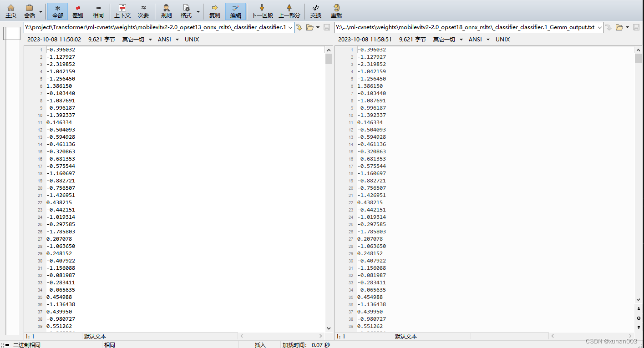This screenshot has height=348, width=644.
Task: Open left pane ANSI encoding dropdown
Action: coord(168,40)
